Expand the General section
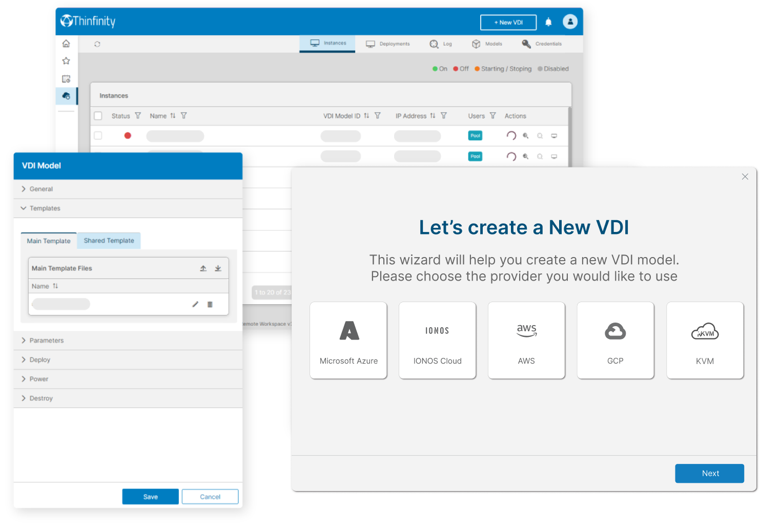Viewport: 760px width, 532px height. pyautogui.click(x=128, y=189)
